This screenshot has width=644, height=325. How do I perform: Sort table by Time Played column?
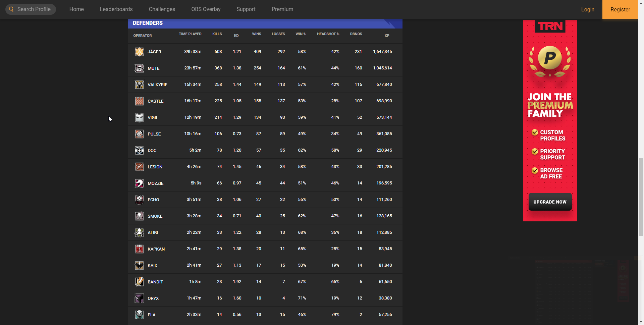(190, 34)
